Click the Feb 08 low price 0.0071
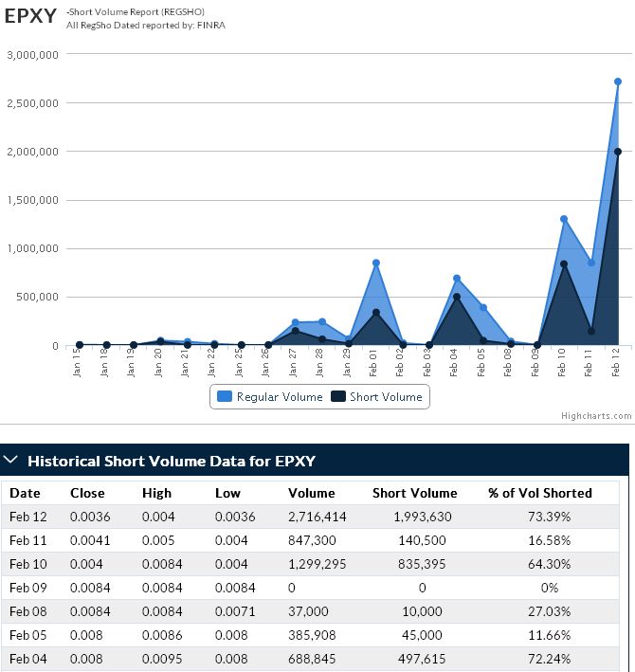 click(x=235, y=611)
